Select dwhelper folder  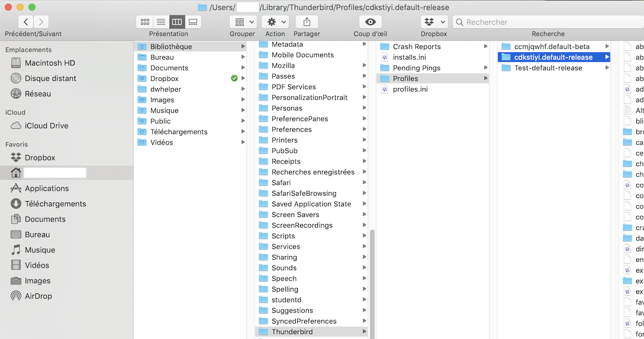[190, 89]
